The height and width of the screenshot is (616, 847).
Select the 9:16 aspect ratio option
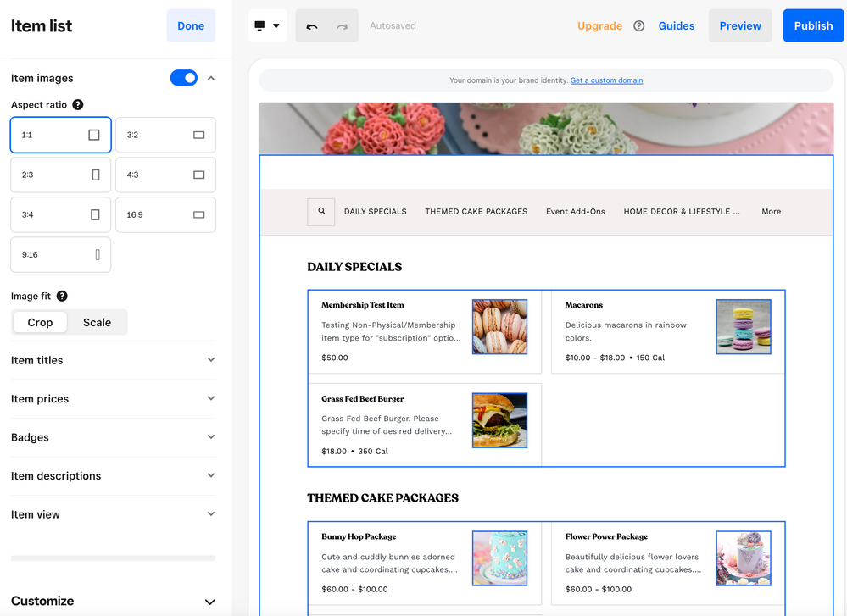tap(60, 255)
